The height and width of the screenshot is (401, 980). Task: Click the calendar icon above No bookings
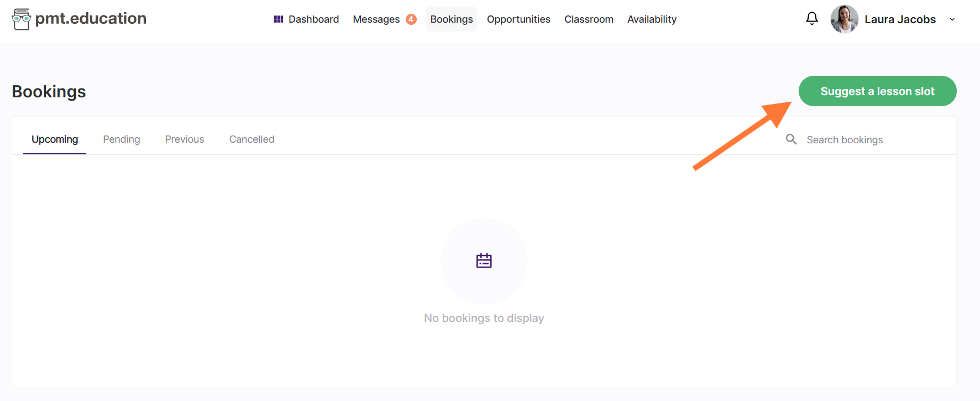coord(484,261)
